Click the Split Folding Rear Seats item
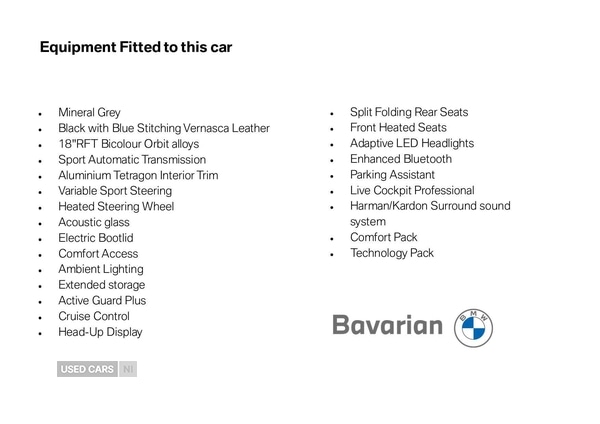Screen dimensions: 600x424 tap(409, 112)
